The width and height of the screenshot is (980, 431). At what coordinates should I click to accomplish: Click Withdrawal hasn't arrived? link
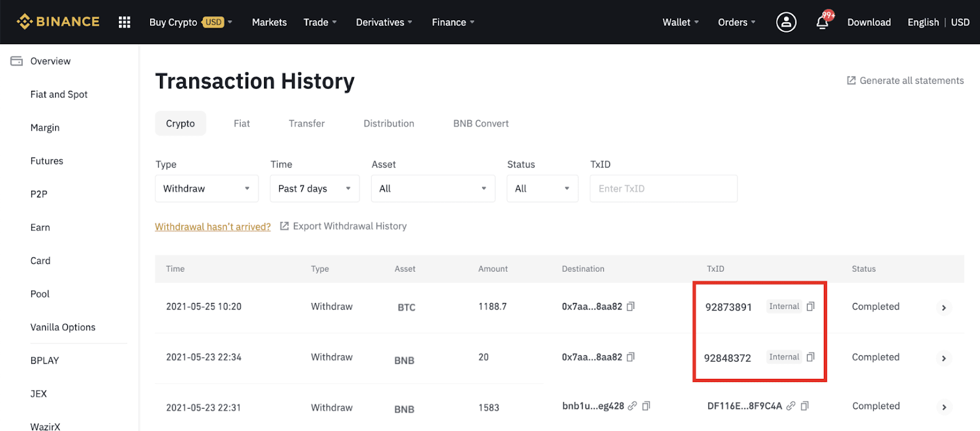click(213, 227)
